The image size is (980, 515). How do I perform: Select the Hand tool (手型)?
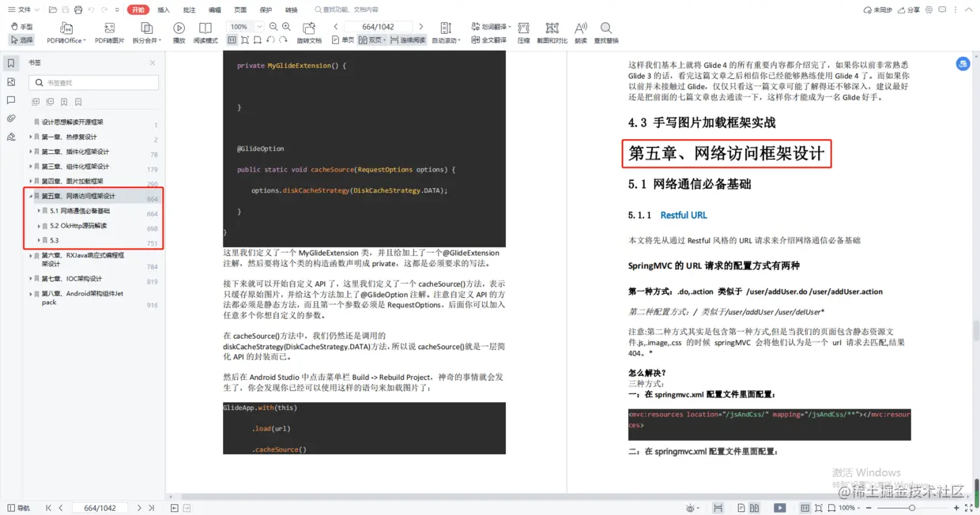pyautogui.click(x=21, y=27)
